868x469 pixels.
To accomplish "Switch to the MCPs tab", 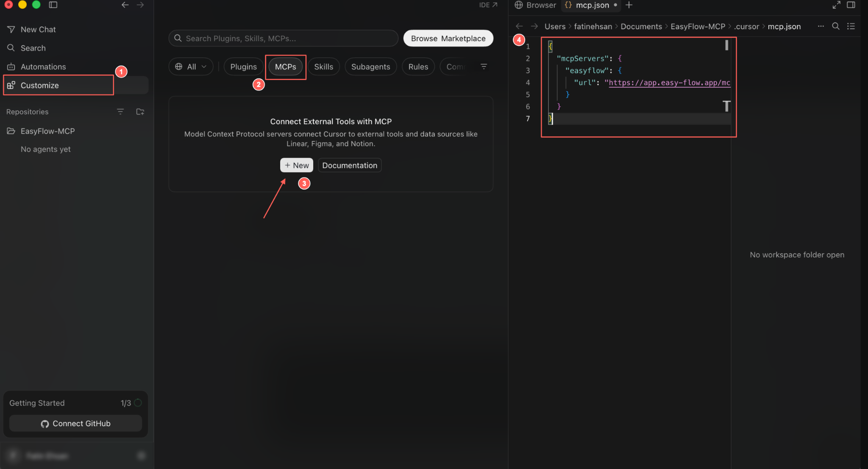I will (286, 67).
